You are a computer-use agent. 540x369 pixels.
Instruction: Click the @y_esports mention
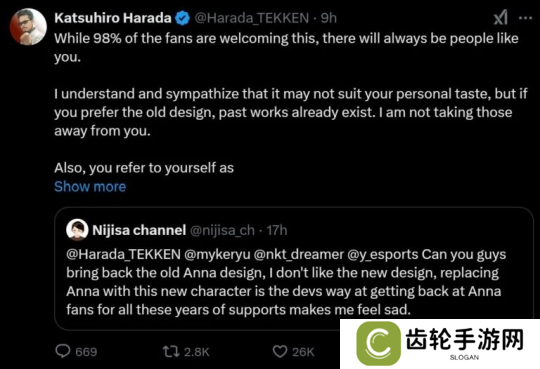click(x=383, y=254)
